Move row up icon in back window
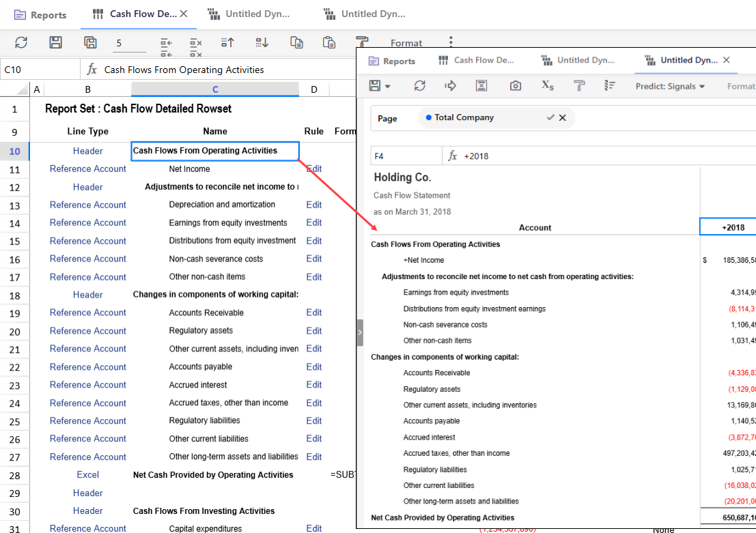 [227, 42]
